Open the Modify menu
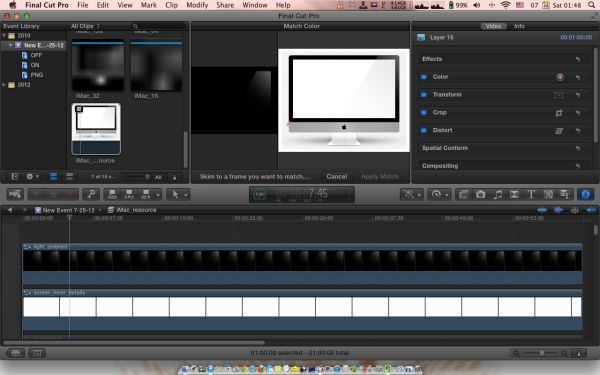600x375 pixels. (x=197, y=5)
